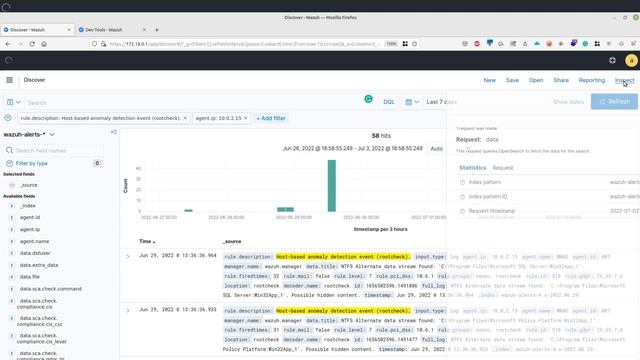
Task: Click the tallest histogram bar
Action: pyautogui.click(x=332, y=186)
